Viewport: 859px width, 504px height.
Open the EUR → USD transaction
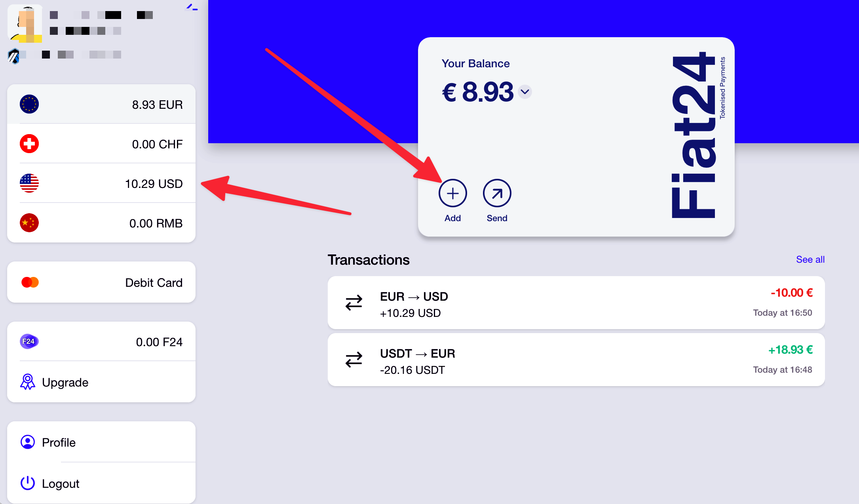pyautogui.click(x=576, y=303)
